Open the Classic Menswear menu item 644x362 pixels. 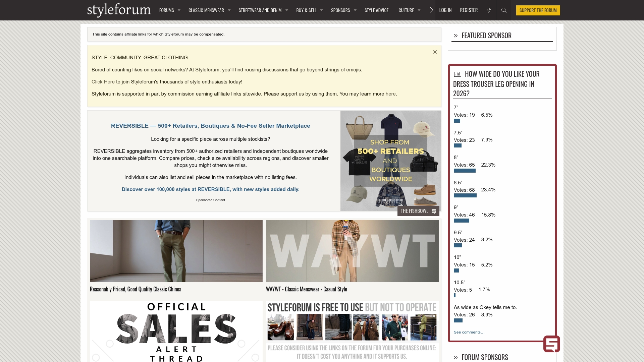click(206, 10)
